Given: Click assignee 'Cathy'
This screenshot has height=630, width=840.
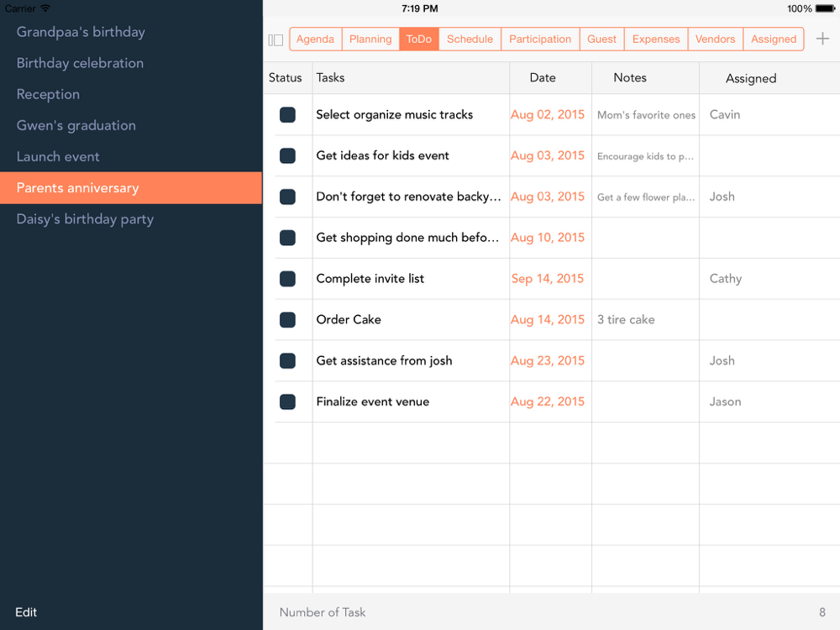Looking at the screenshot, I should 726,279.
